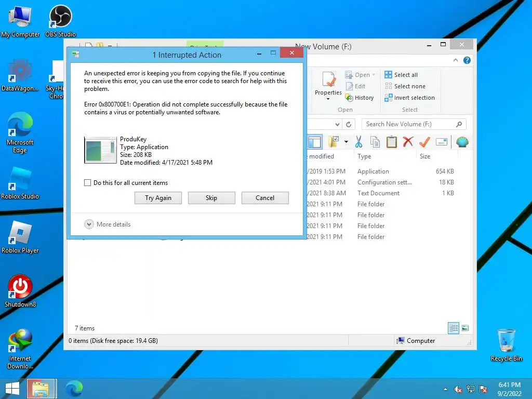Select the row with type 'Configuration sett...'
The height and width of the screenshot is (399, 532).
click(x=382, y=182)
